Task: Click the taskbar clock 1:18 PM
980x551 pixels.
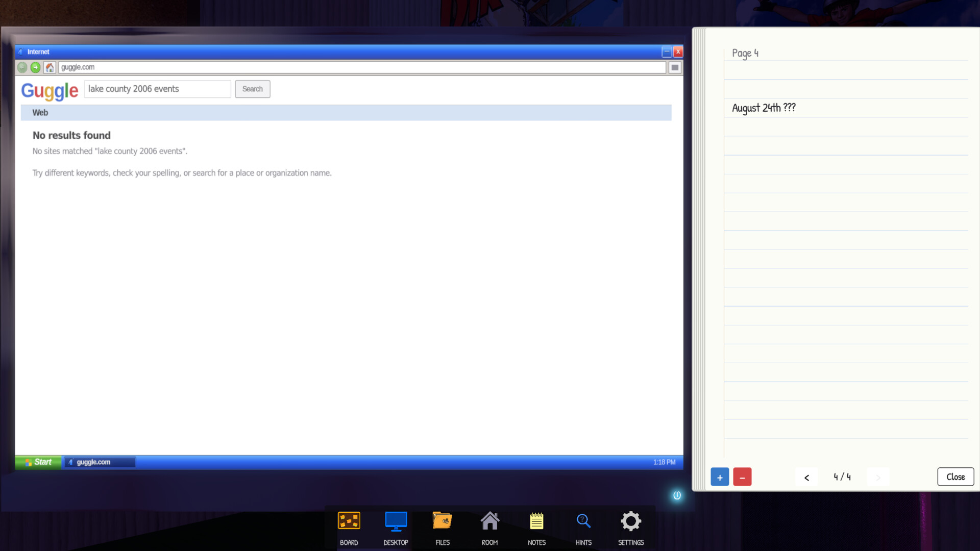Action: 664,462
